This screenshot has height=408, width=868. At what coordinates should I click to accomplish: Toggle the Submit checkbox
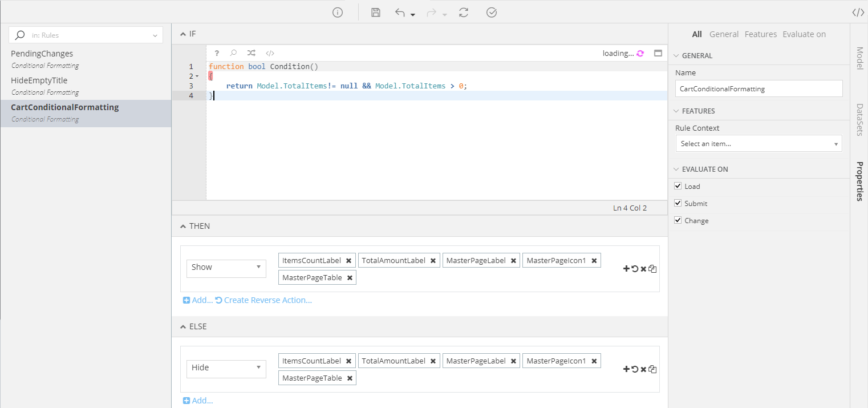678,203
